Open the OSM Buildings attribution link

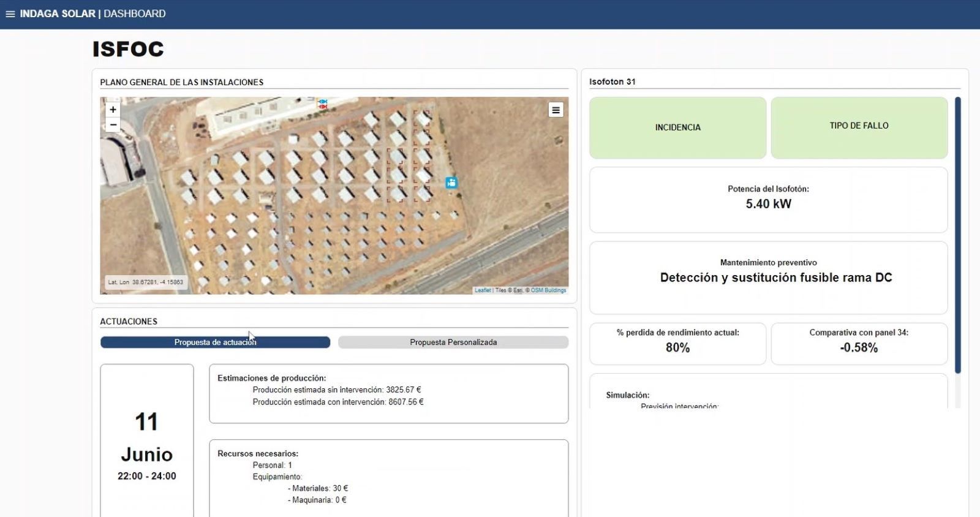click(548, 290)
